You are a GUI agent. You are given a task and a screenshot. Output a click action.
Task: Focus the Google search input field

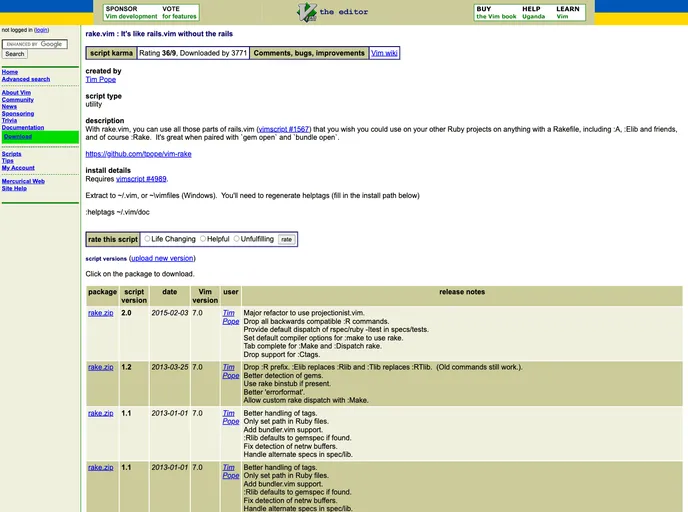tap(35, 44)
